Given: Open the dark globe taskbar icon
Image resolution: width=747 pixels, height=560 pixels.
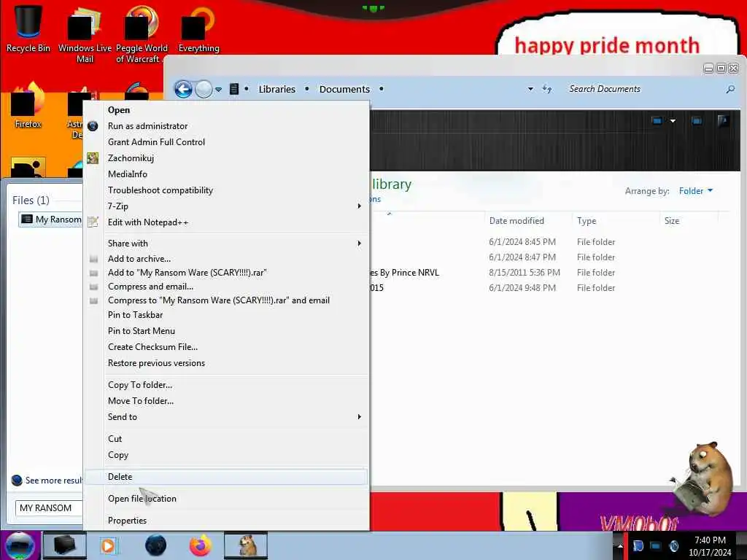Looking at the screenshot, I should coord(155,545).
